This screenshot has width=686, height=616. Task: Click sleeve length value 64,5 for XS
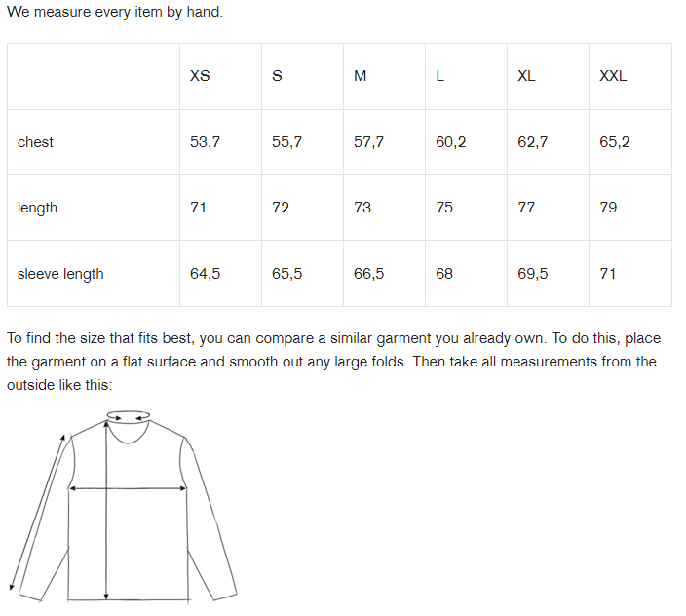(x=206, y=274)
